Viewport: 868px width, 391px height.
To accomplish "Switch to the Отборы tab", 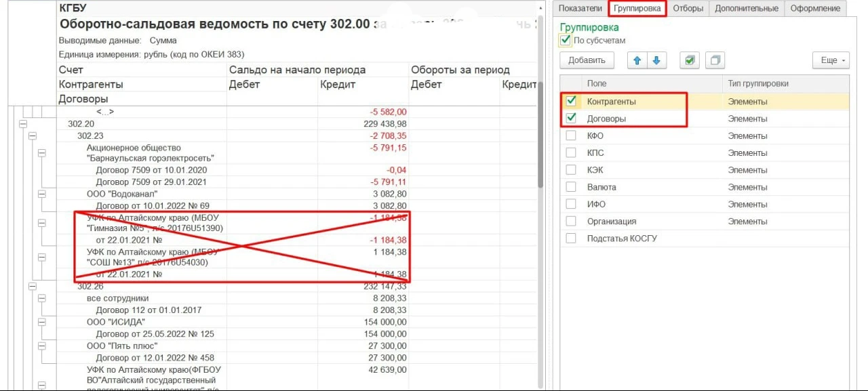I will (688, 8).
